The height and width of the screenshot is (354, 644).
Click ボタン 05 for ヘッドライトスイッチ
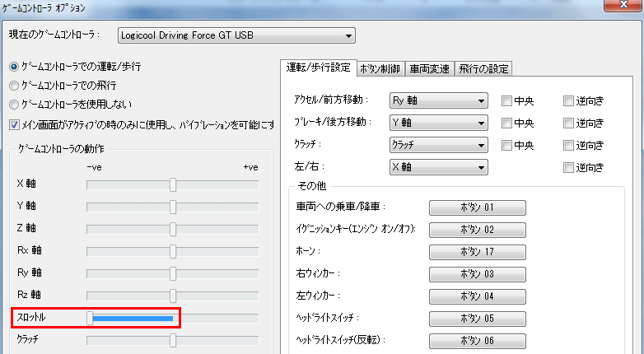click(x=478, y=319)
